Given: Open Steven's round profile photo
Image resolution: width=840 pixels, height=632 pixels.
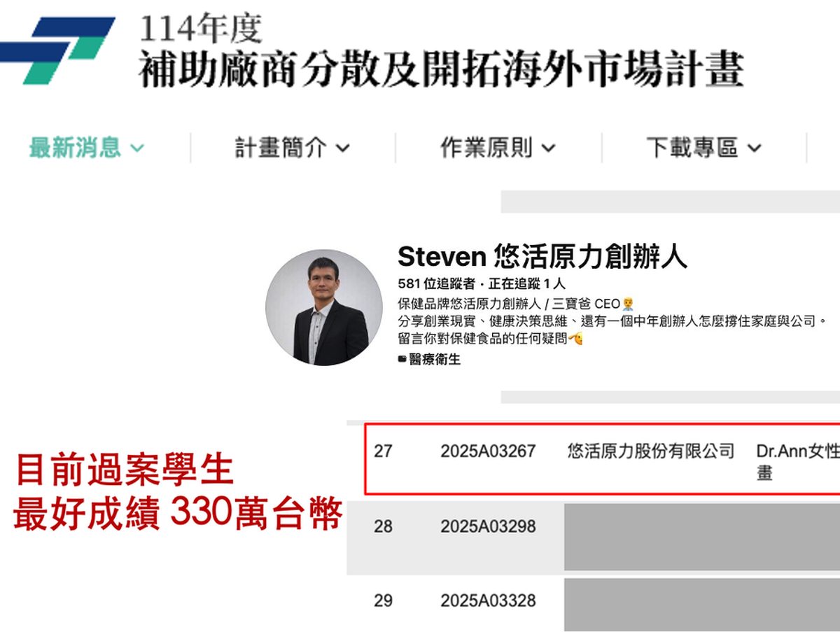Looking at the screenshot, I should click(x=324, y=308).
